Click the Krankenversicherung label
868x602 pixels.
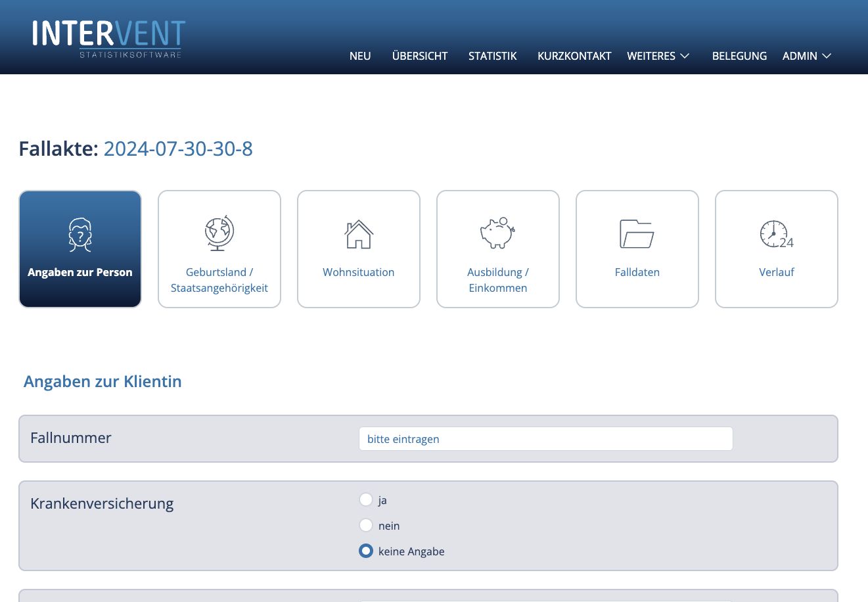click(x=102, y=503)
